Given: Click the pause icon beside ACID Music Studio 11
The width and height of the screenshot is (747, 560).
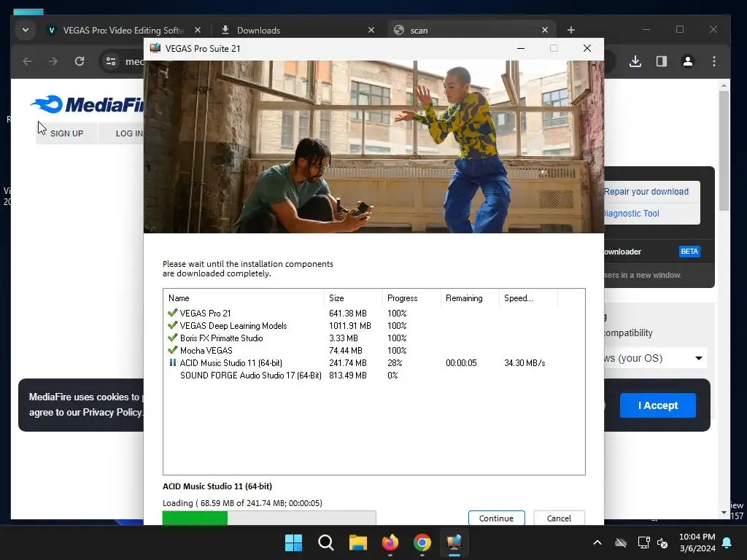Looking at the screenshot, I should 172,363.
